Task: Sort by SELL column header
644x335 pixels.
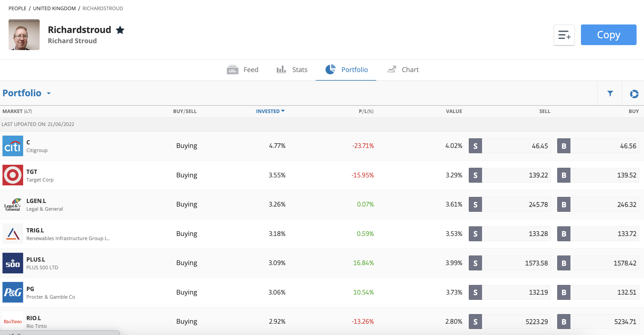Action: tap(545, 111)
